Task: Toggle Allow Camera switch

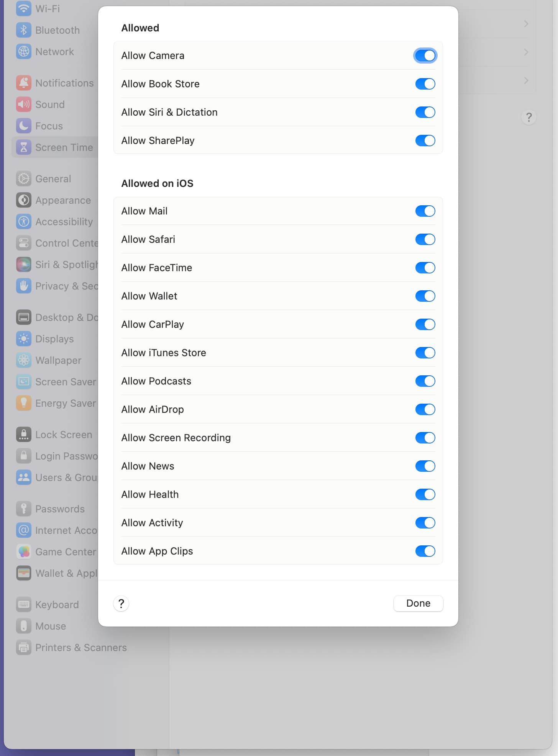Action: pyautogui.click(x=425, y=56)
